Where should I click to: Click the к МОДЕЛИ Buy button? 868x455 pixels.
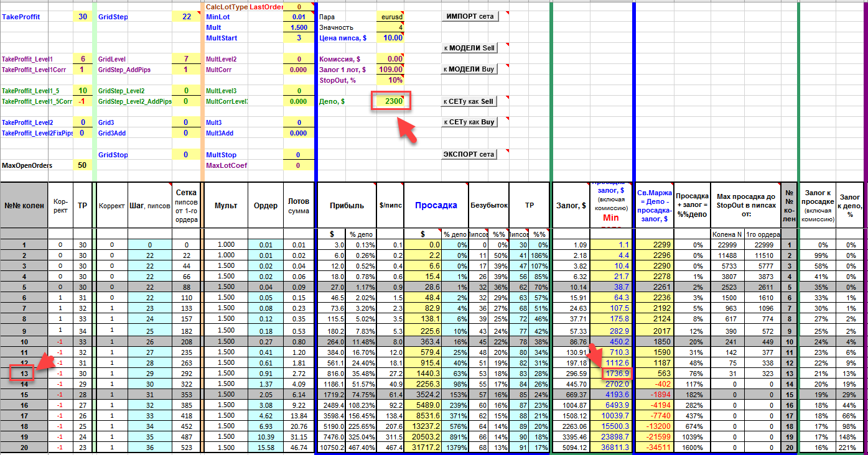click(x=470, y=69)
